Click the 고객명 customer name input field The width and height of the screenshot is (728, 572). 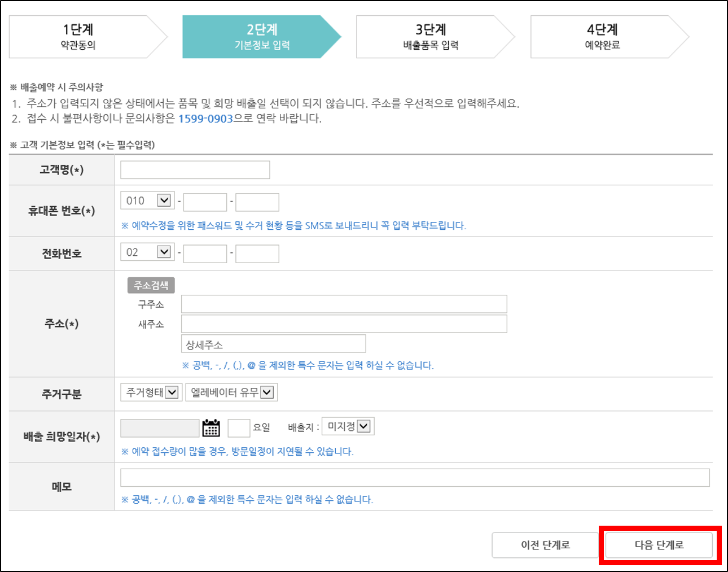(194, 169)
